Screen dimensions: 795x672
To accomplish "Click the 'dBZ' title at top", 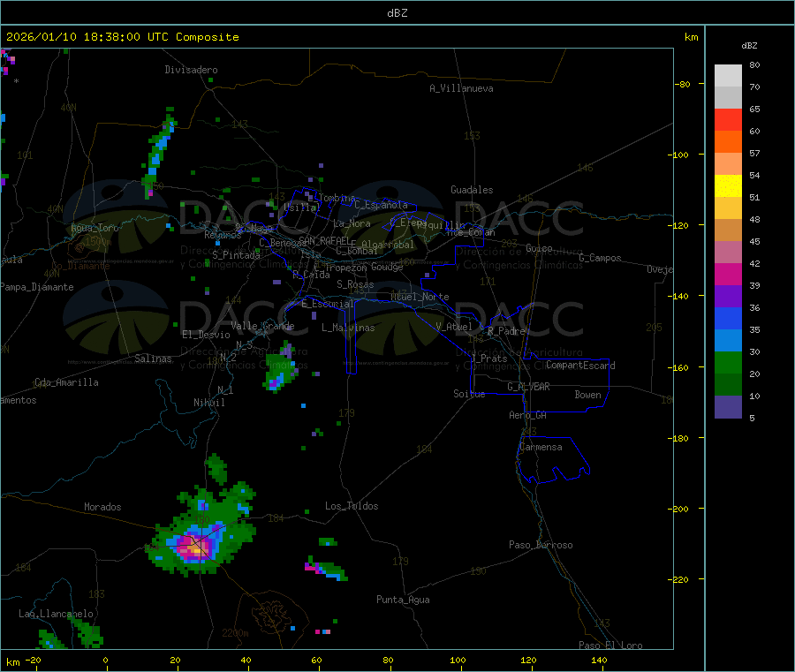I will pyautogui.click(x=397, y=13).
